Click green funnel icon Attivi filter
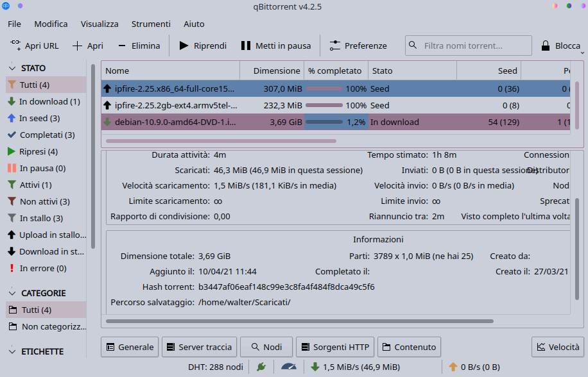Image resolution: width=588 pixels, height=377 pixels. 12,185
